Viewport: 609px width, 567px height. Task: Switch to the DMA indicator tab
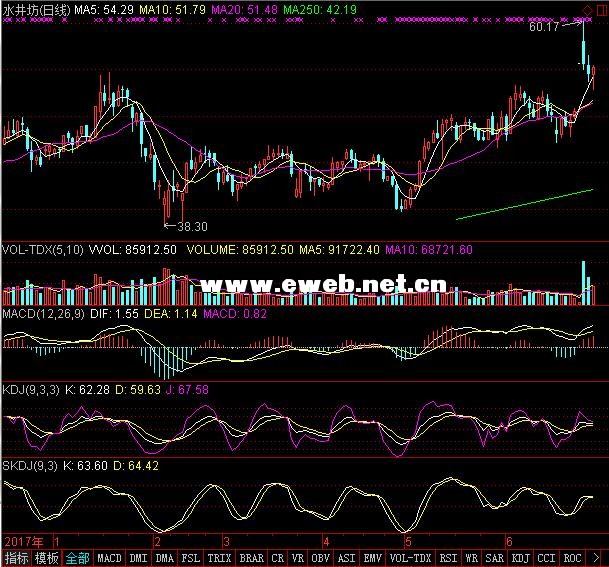tap(165, 558)
